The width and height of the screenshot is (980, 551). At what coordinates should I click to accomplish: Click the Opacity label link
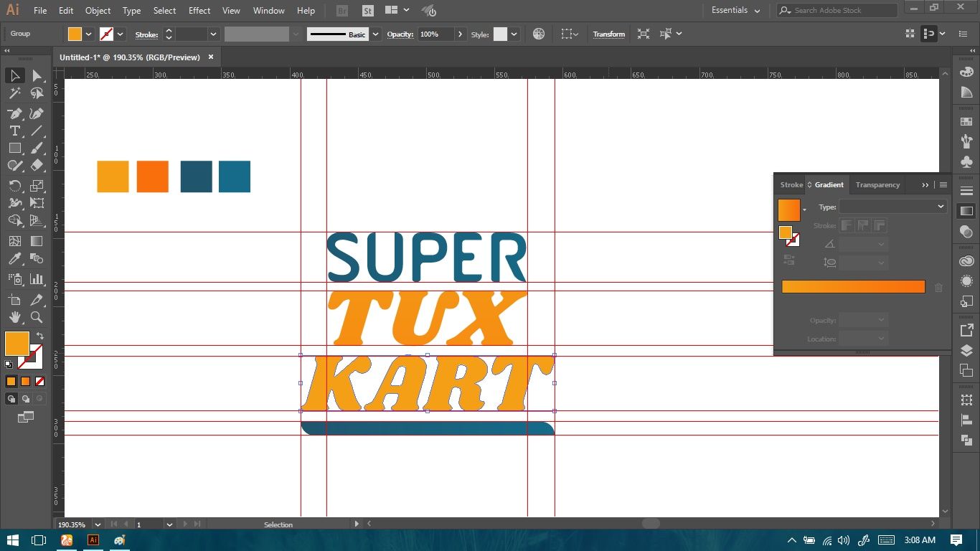(x=400, y=34)
